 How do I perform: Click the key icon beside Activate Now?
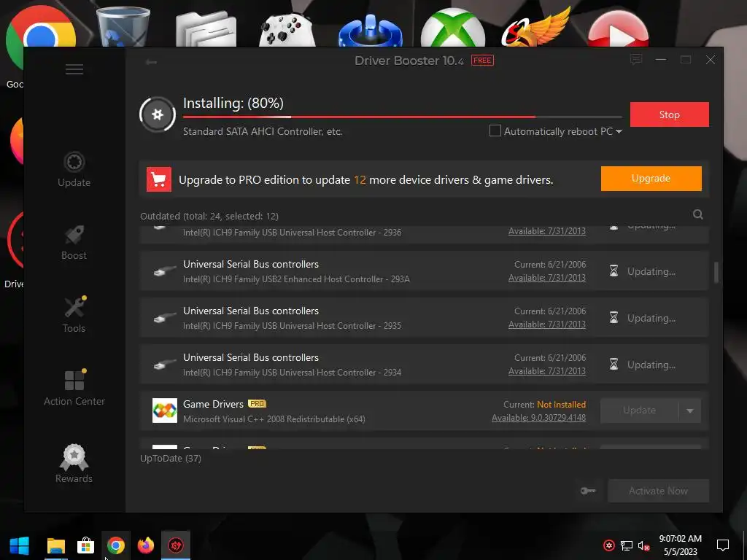(x=588, y=491)
